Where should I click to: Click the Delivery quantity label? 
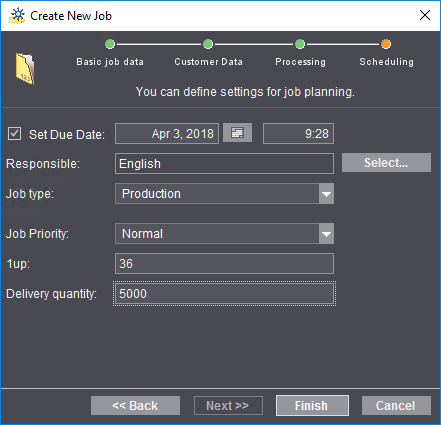[x=51, y=294]
